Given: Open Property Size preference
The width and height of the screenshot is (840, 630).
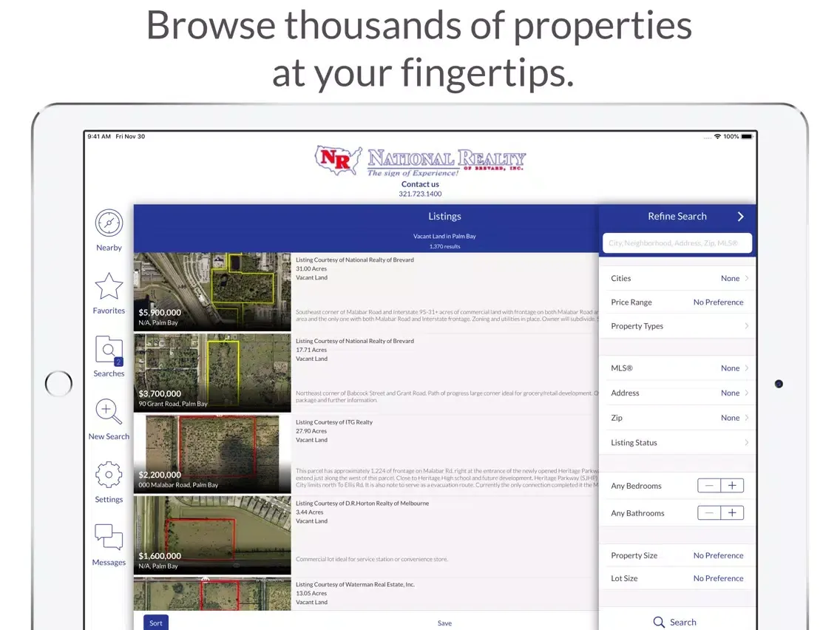Looking at the screenshot, I should pyautogui.click(x=677, y=555).
